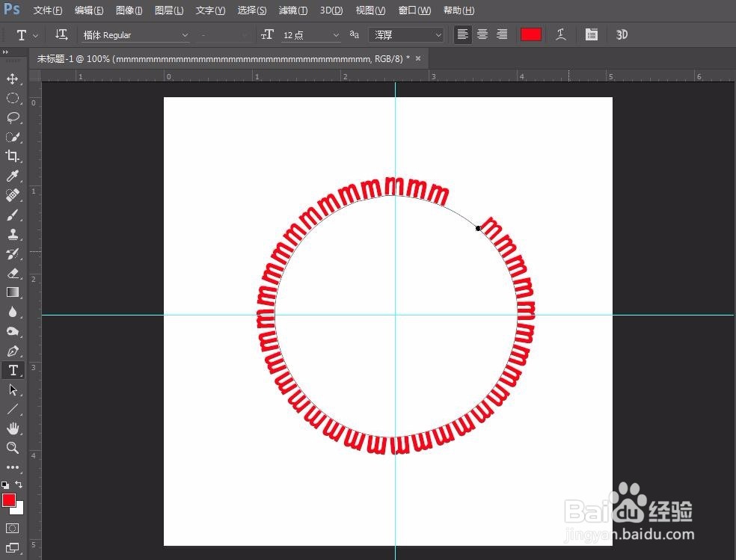This screenshot has height=560, width=736.
Task: Select the Elliptical Marquee tool
Action: (x=13, y=98)
